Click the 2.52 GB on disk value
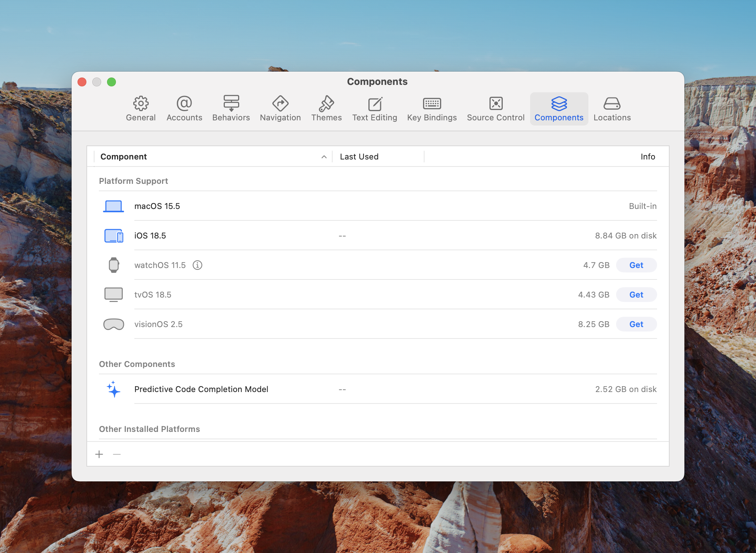The width and height of the screenshot is (756, 553). tap(626, 389)
